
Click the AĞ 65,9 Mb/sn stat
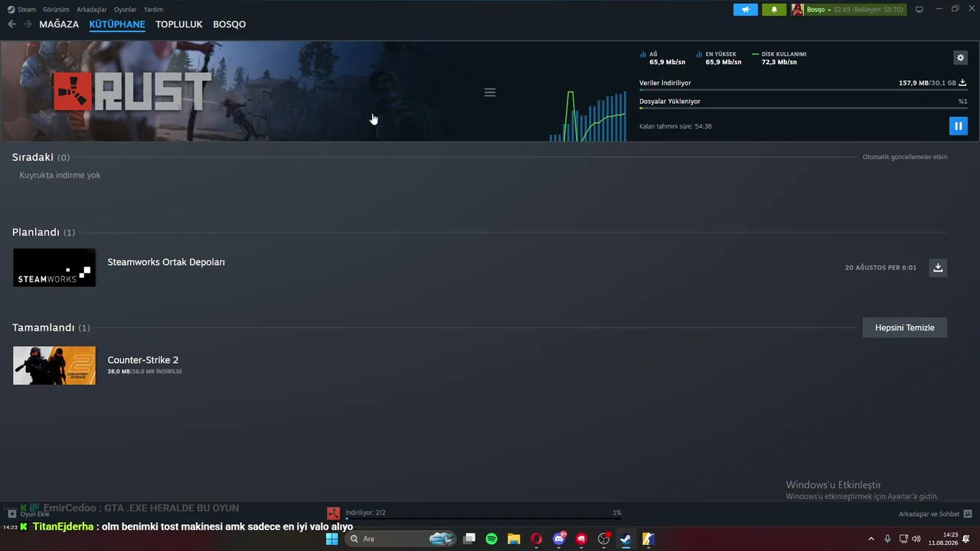click(x=663, y=58)
